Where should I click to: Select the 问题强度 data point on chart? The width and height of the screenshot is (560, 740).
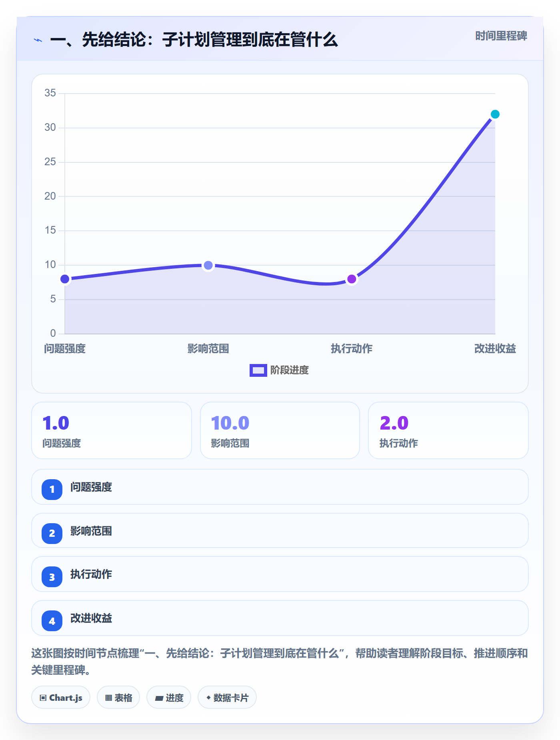65,279
